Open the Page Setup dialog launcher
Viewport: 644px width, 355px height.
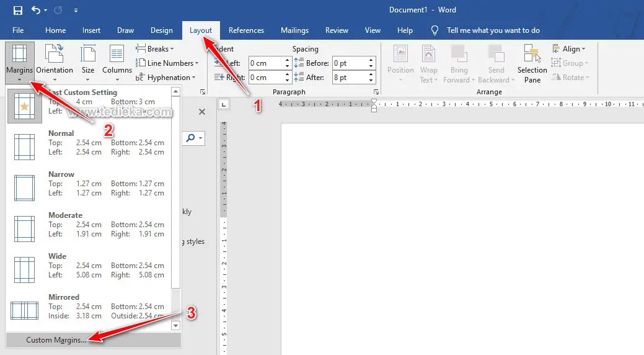pyautogui.click(x=203, y=92)
